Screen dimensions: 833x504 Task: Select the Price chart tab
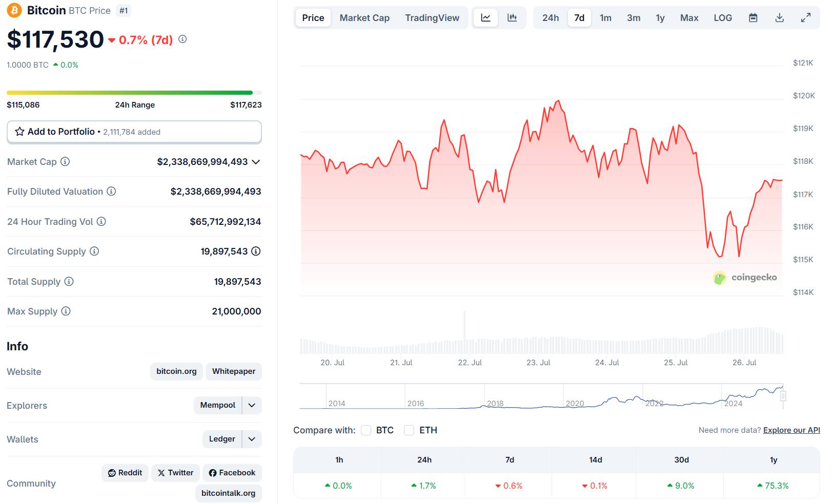(x=313, y=18)
